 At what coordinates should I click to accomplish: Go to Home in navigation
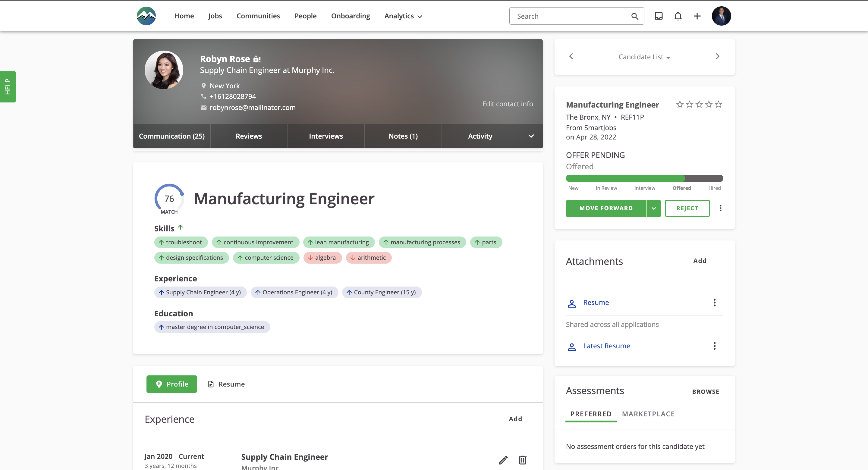(184, 16)
